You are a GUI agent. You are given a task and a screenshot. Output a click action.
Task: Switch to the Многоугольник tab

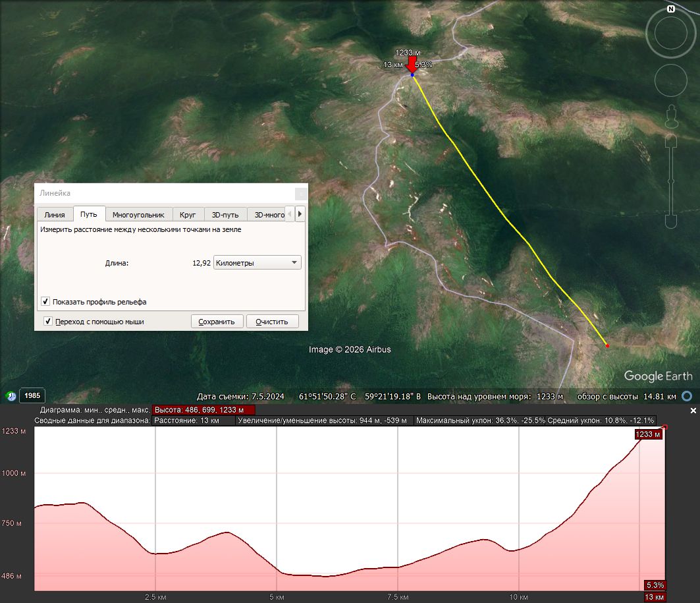pos(138,214)
